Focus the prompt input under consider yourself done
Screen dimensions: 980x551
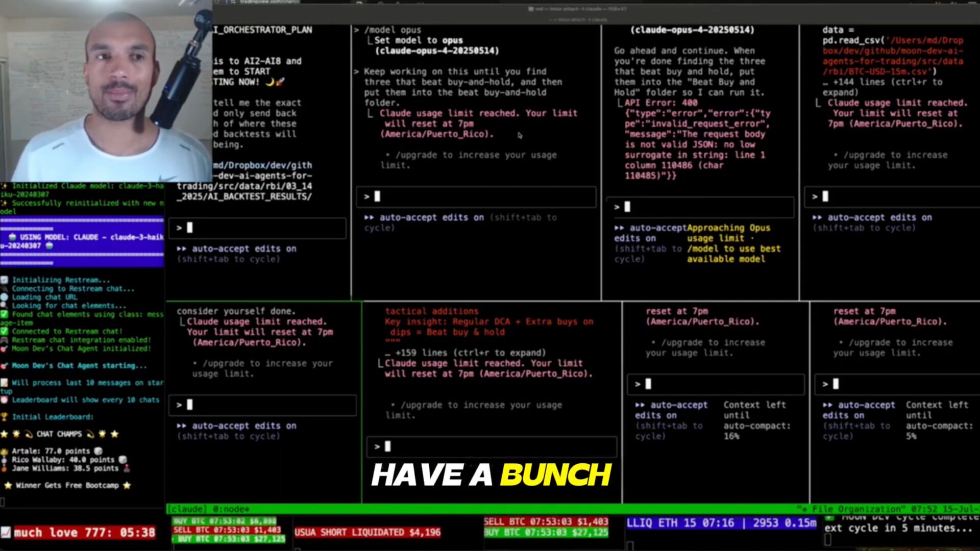pyautogui.click(x=263, y=405)
